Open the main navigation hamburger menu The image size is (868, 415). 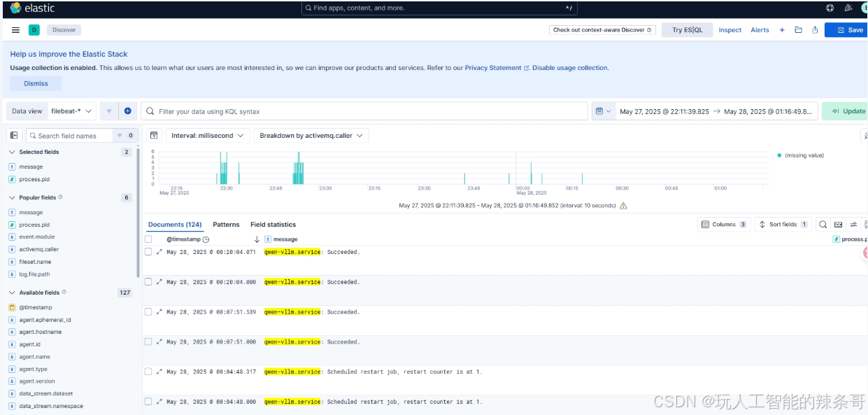(x=15, y=30)
